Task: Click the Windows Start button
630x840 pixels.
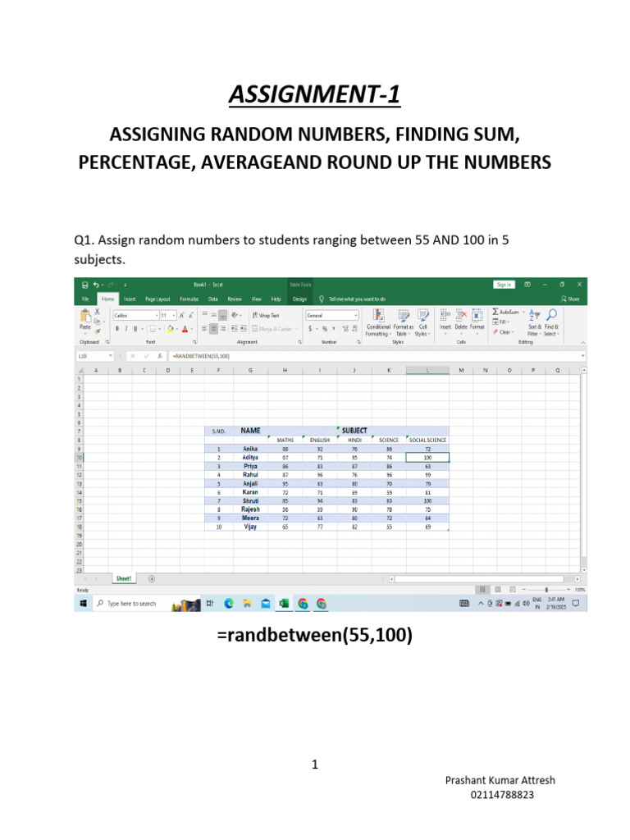Action: pos(83,604)
